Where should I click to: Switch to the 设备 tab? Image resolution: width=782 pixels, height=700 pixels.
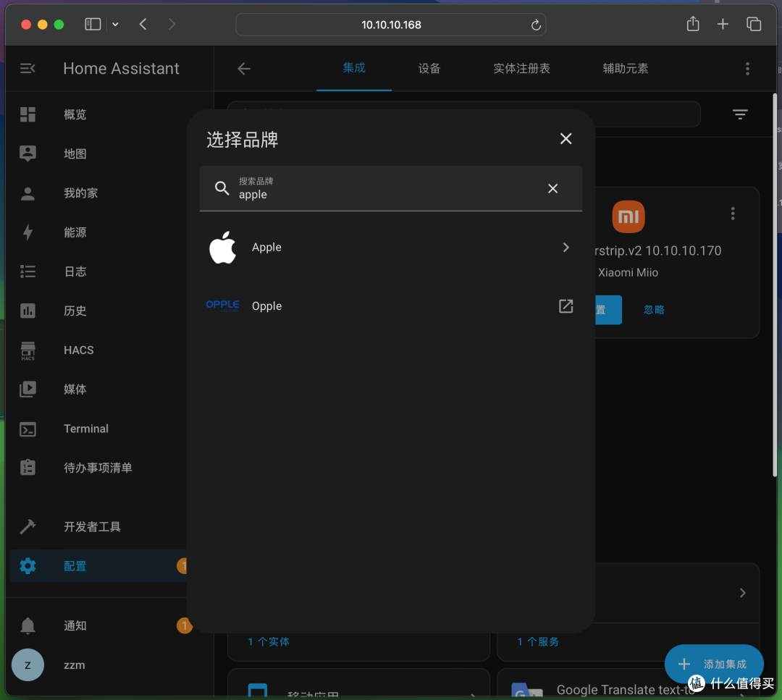pos(429,69)
